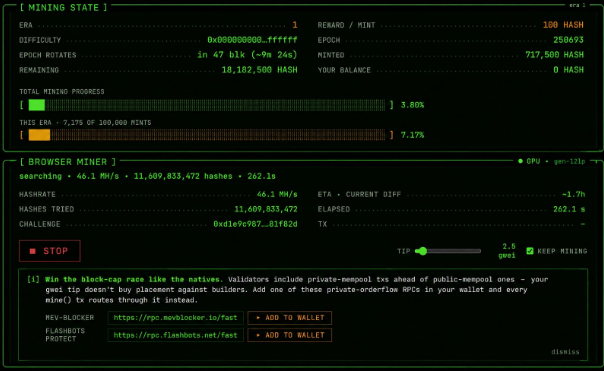Uncheck the Keep Mining checkbox
This screenshot has height=371, width=604.
(530, 251)
